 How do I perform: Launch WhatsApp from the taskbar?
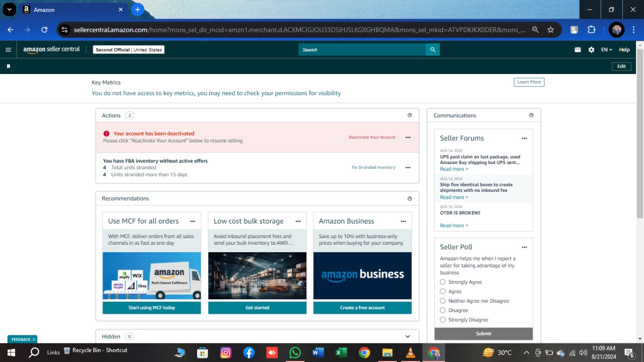pos(295,352)
